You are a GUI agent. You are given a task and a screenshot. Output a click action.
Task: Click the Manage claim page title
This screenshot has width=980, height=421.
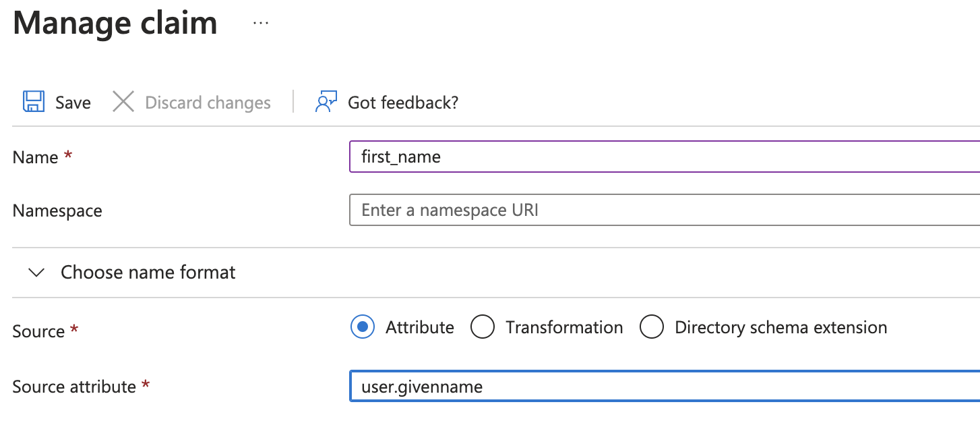pyautogui.click(x=115, y=22)
